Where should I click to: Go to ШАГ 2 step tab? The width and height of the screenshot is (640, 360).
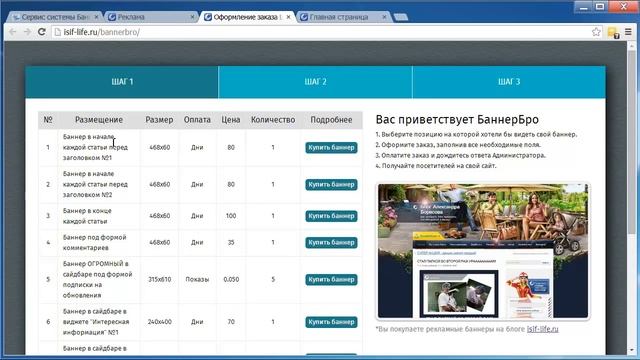315,82
